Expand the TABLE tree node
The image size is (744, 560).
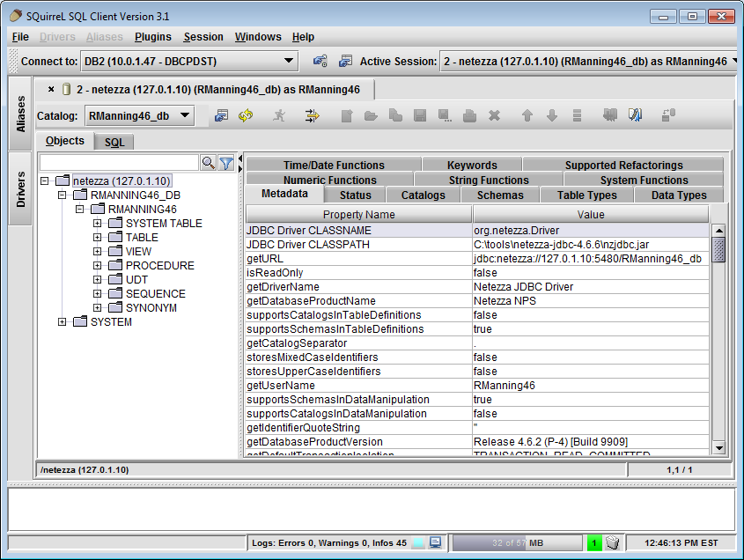click(98, 238)
